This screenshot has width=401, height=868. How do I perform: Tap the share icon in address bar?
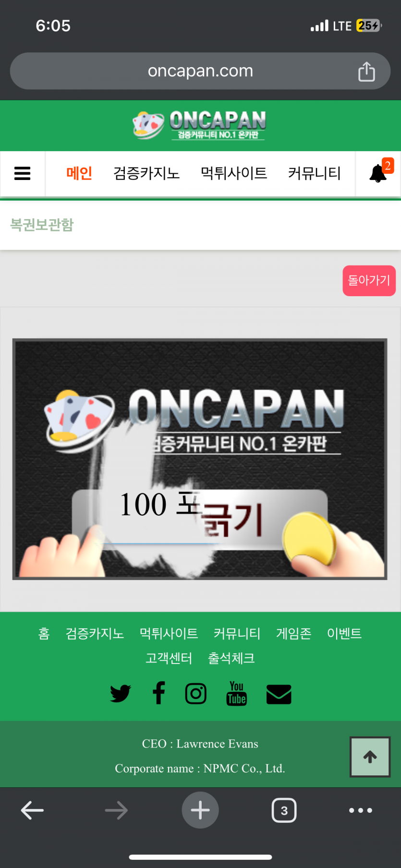coord(366,72)
